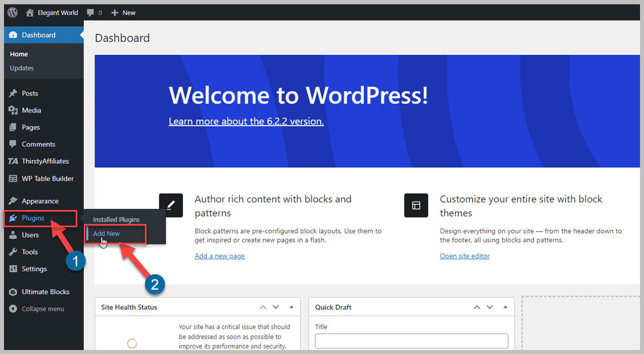Collapse the Quick Draft widget
The image size is (644, 354).
(505, 307)
